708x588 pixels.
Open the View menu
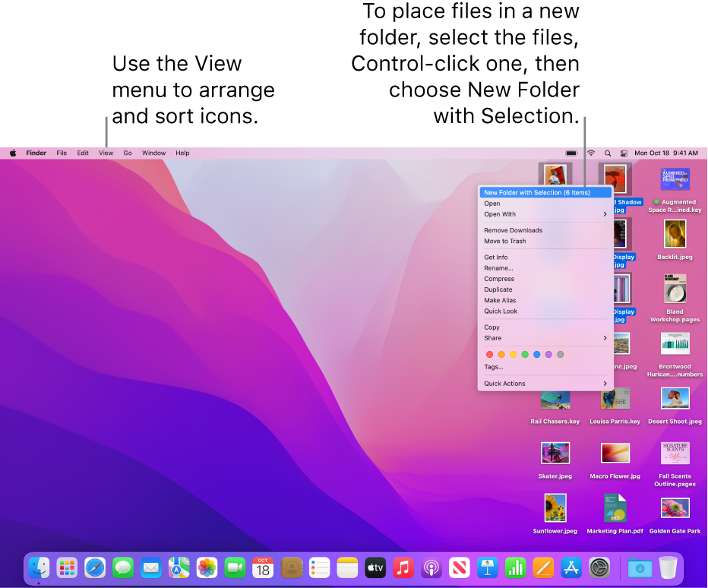[x=106, y=153]
